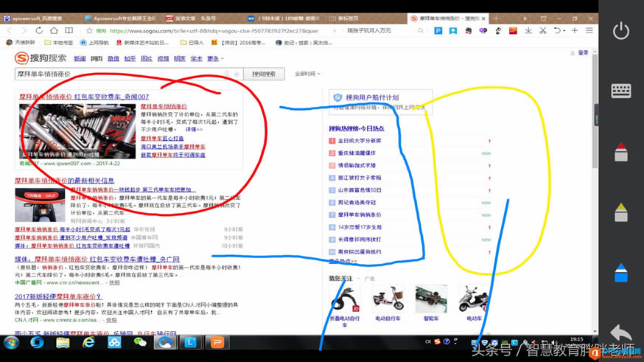Switch to the 视频 search category

163,59
